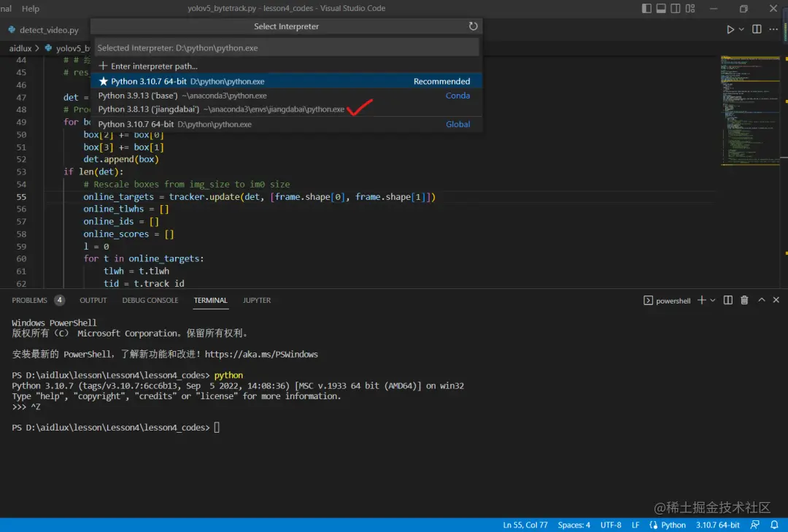
Task: Click Rescale boxes comment on line 54
Action: pyautogui.click(x=187, y=184)
